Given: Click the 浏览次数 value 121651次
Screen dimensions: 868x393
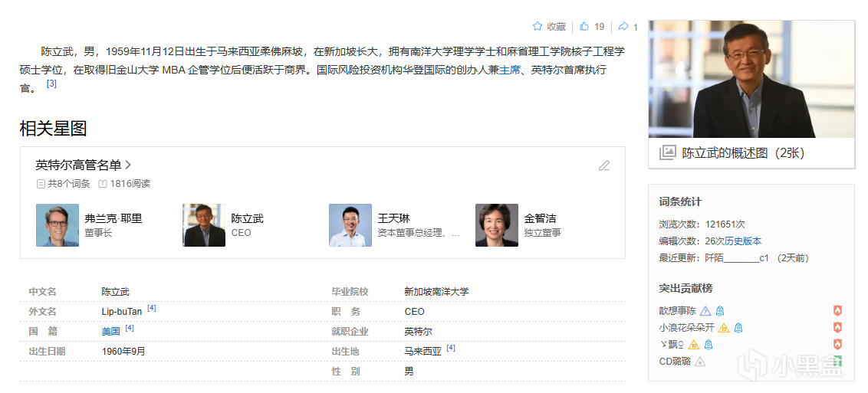Looking at the screenshot, I should (725, 224).
